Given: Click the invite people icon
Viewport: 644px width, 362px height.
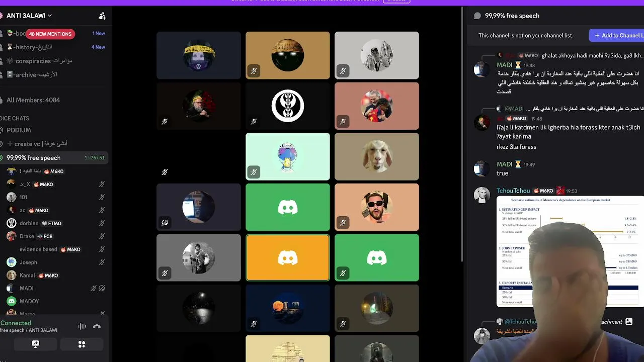Looking at the screenshot, I should pos(102,16).
